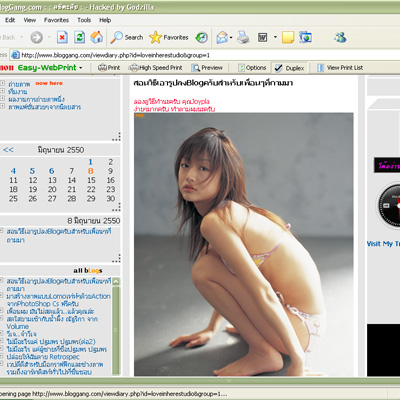Click the black banner with pink text
This screenshot has height=400, width=400.
point(387,165)
